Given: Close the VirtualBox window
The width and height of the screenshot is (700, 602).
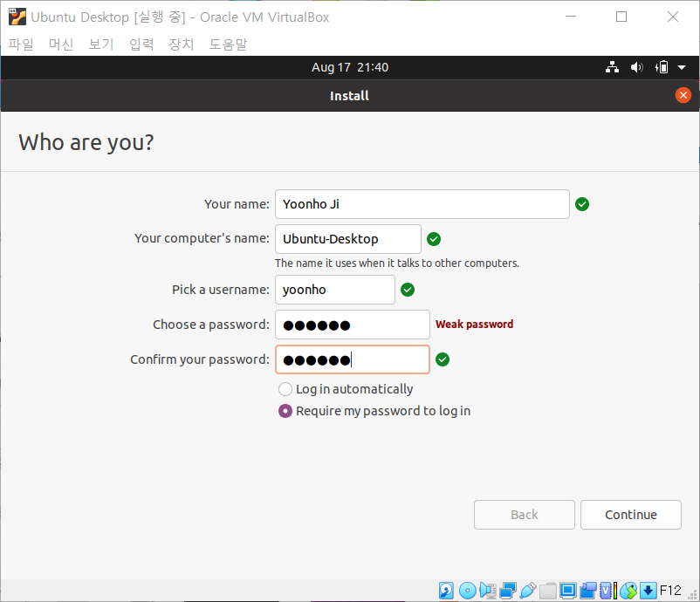Looking at the screenshot, I should pyautogui.click(x=673, y=17).
